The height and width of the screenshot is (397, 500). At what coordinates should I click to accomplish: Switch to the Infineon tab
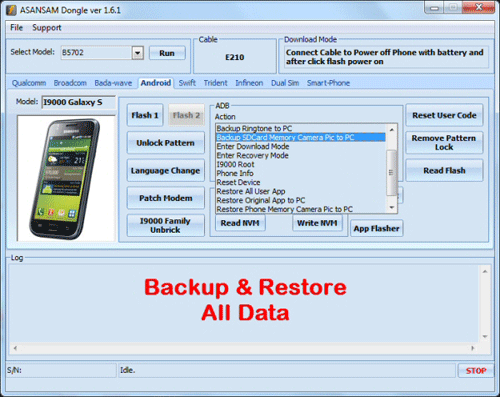[249, 83]
